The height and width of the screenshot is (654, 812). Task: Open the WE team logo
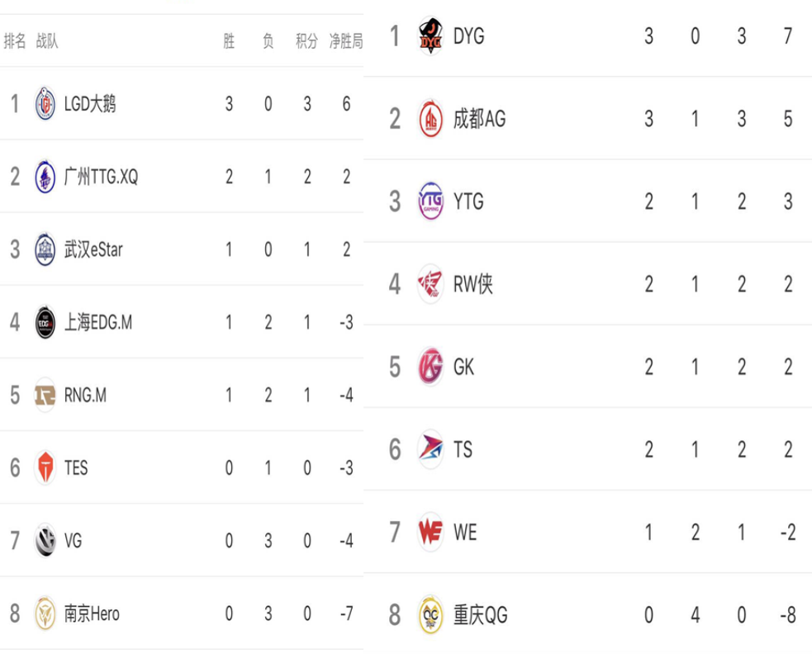click(x=430, y=532)
